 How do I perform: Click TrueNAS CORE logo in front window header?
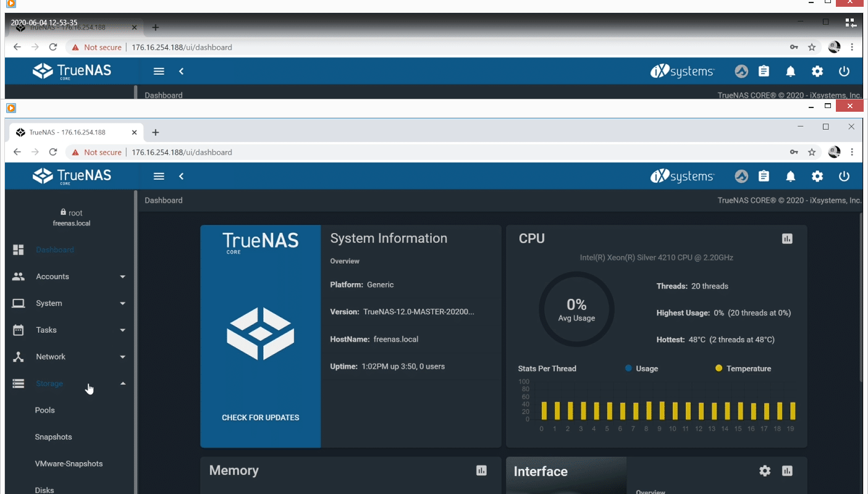click(x=72, y=176)
